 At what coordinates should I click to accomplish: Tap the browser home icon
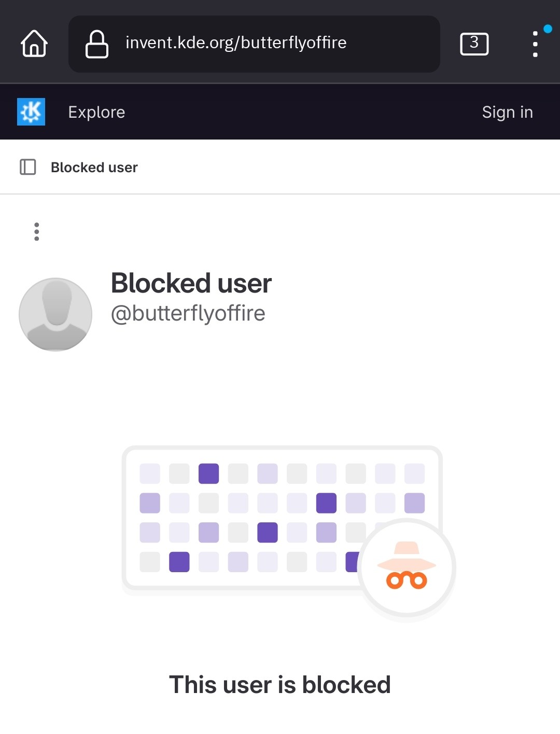click(34, 44)
